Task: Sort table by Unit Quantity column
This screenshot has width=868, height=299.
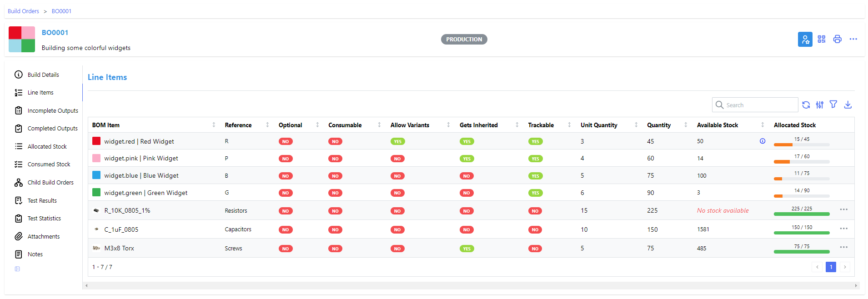Action: point(598,125)
